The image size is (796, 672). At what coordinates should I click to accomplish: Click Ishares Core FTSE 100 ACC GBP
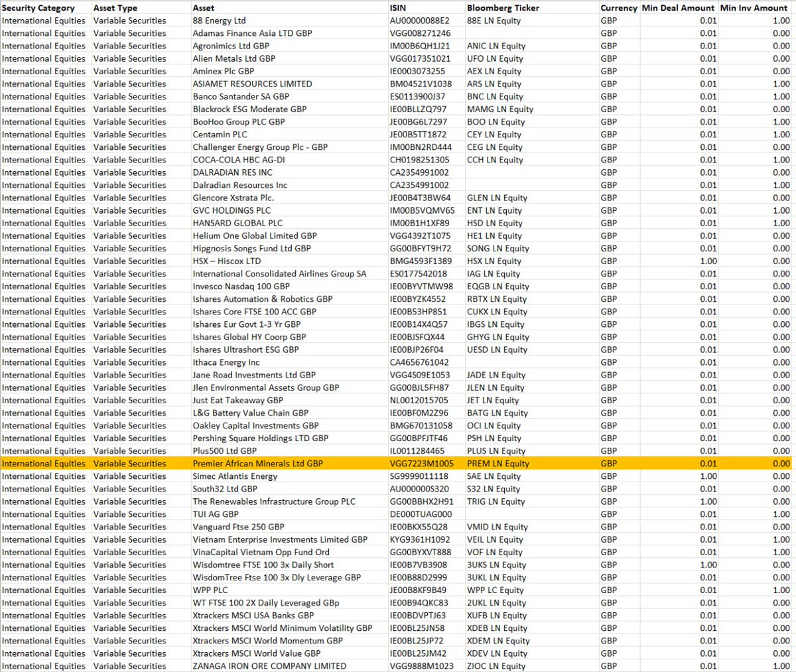click(255, 312)
